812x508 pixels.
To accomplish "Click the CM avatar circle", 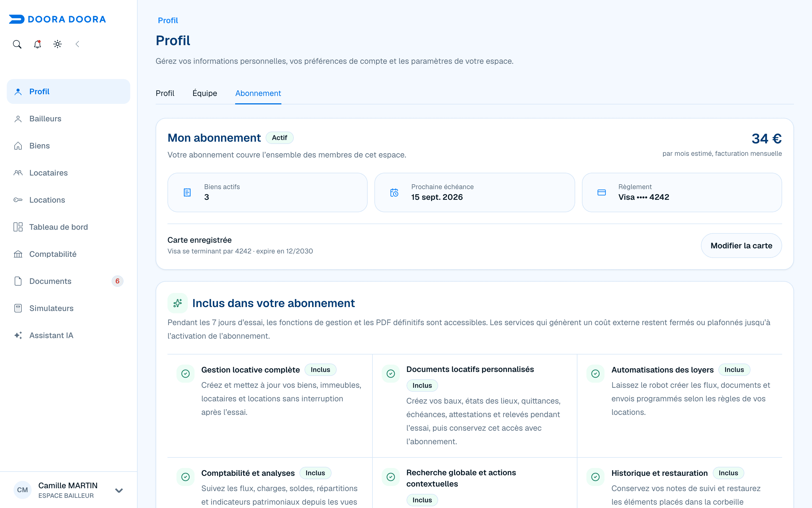I will tap(23, 490).
